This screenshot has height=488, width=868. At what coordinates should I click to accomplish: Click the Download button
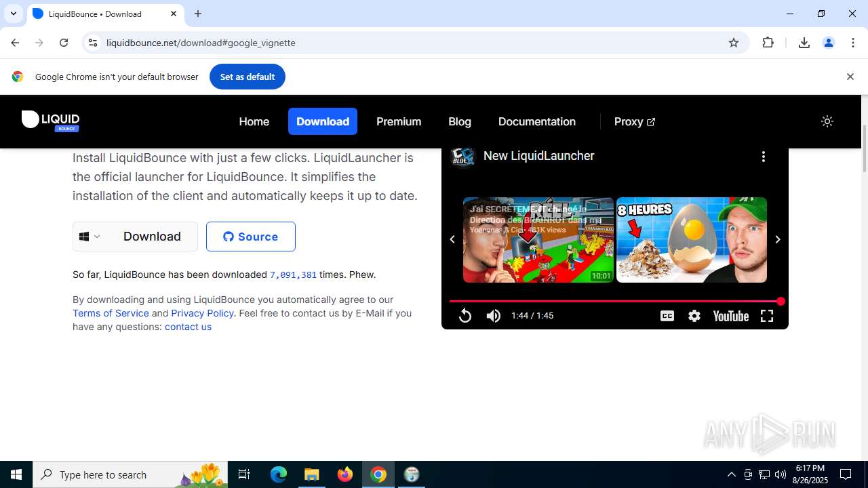(152, 237)
